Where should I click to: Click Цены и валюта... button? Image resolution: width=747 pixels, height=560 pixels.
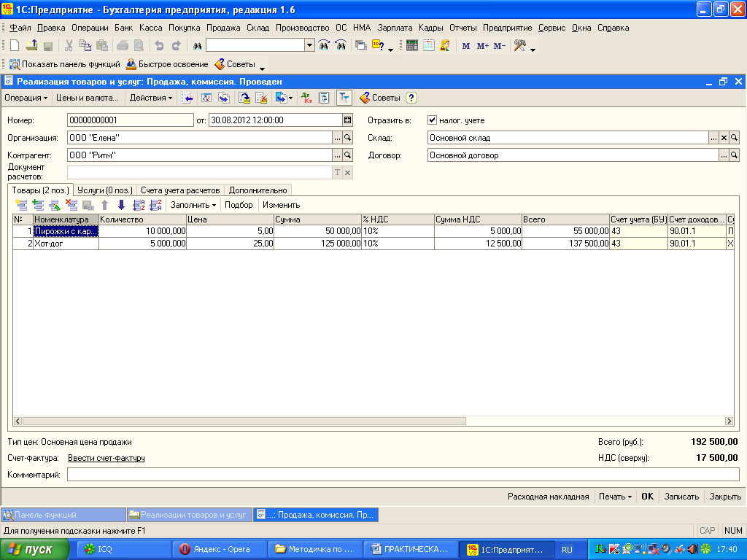pyautogui.click(x=88, y=98)
